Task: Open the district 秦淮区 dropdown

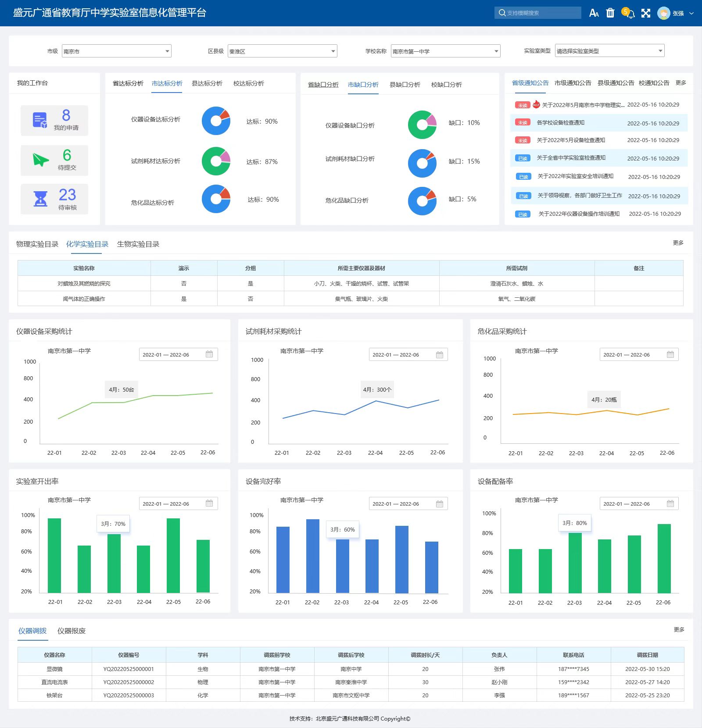Action: click(282, 51)
